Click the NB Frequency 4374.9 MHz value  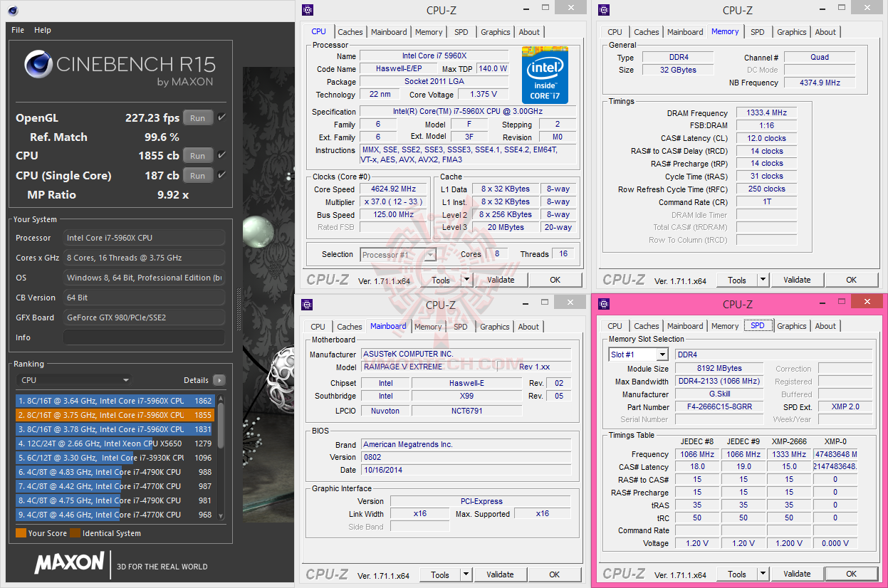coord(820,83)
